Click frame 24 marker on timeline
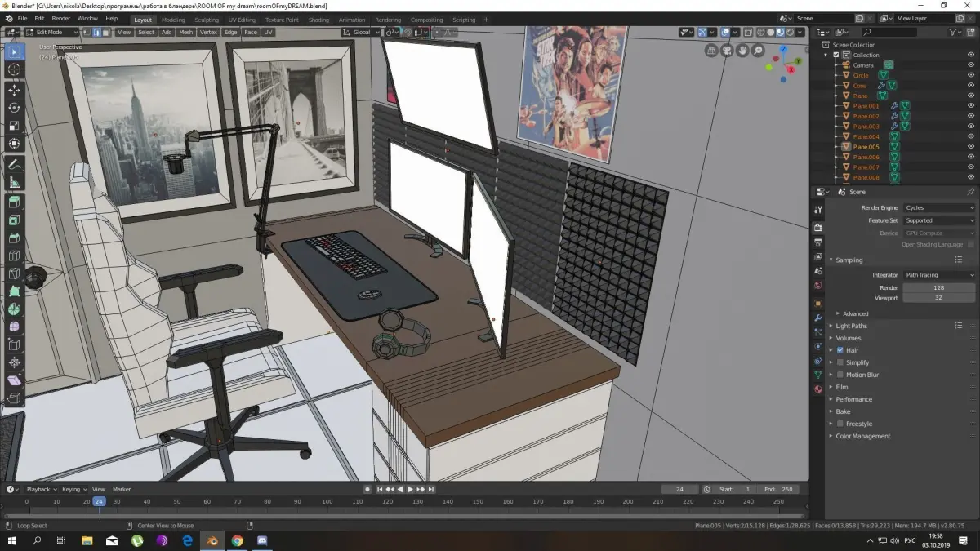The height and width of the screenshot is (551, 980). [x=99, y=501]
